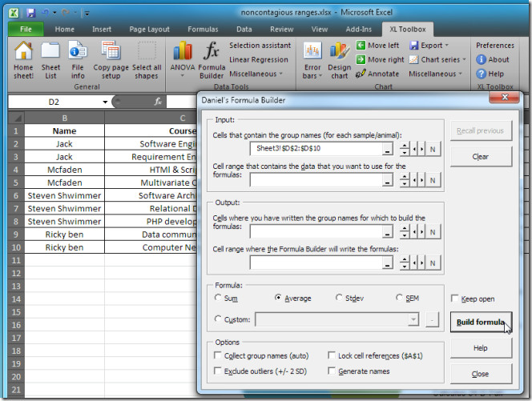Open the Error bars tool

pyautogui.click(x=312, y=60)
